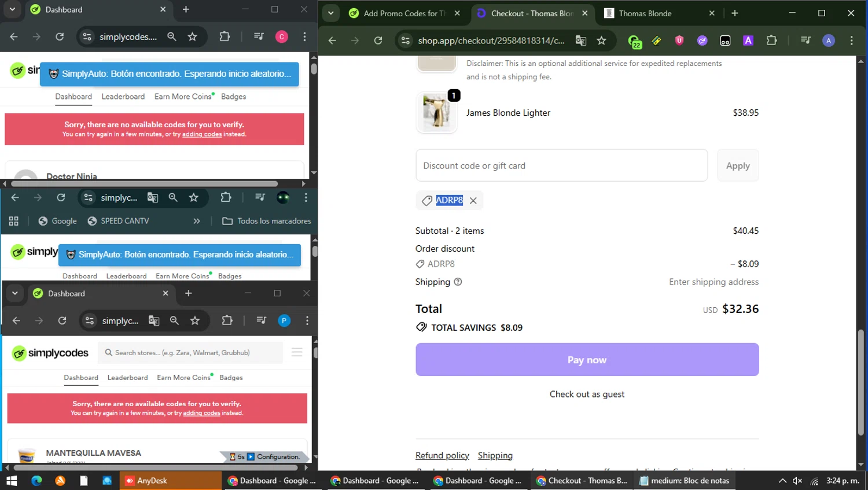Viewport: 868px width, 490px height.
Task: Click the hamburger menu on the simplycodes page
Action: click(297, 352)
